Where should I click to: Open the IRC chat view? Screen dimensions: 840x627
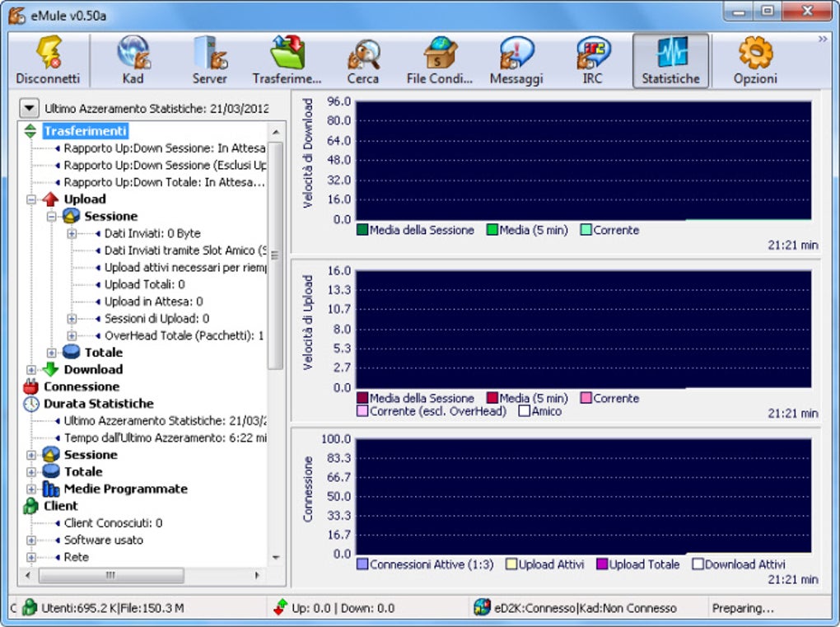coord(592,60)
